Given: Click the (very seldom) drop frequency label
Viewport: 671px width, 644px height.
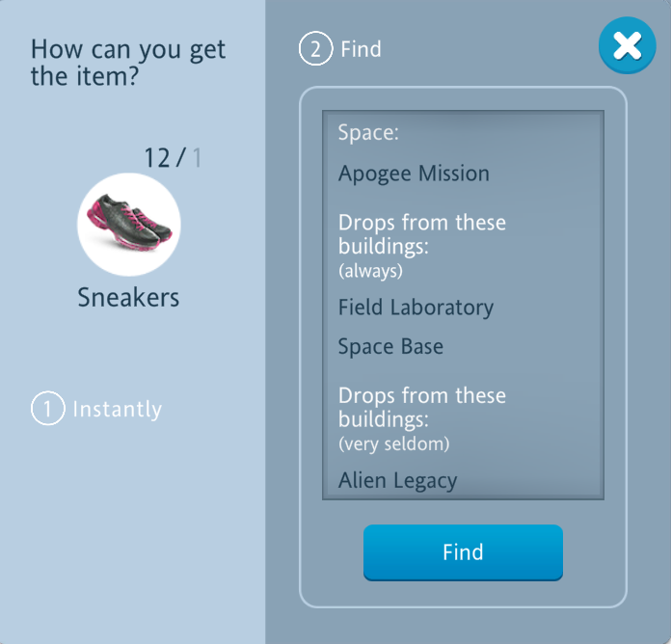Looking at the screenshot, I should point(393,443).
